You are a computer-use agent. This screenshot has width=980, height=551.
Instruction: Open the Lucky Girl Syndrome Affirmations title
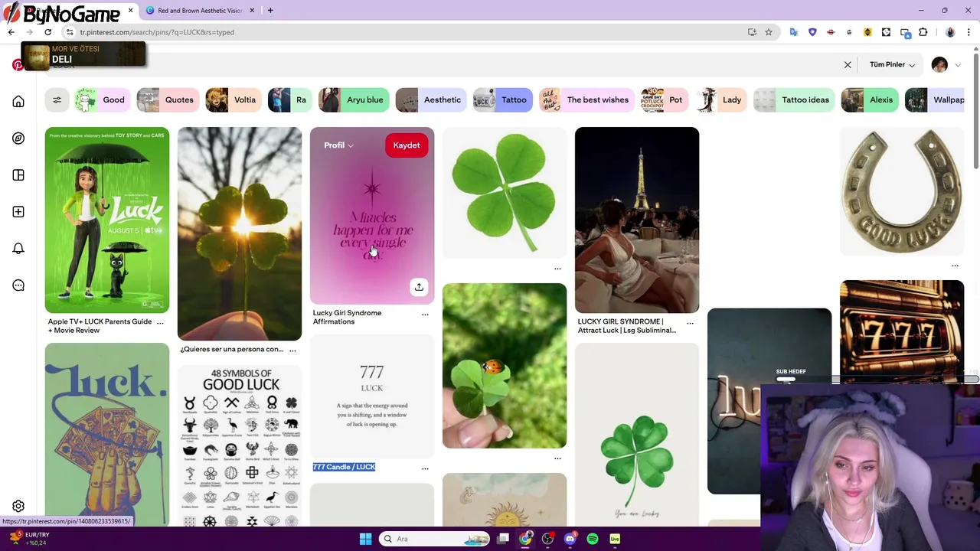347,318
